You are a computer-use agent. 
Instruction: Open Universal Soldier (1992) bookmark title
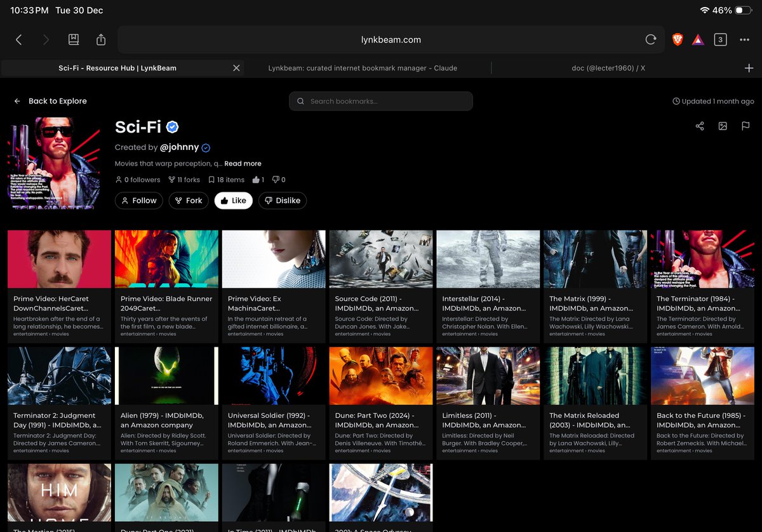coord(269,420)
